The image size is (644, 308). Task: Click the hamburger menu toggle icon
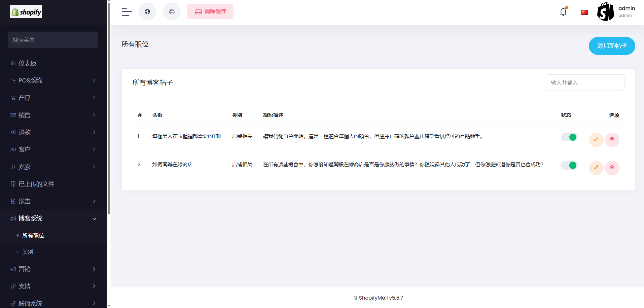coord(127,12)
